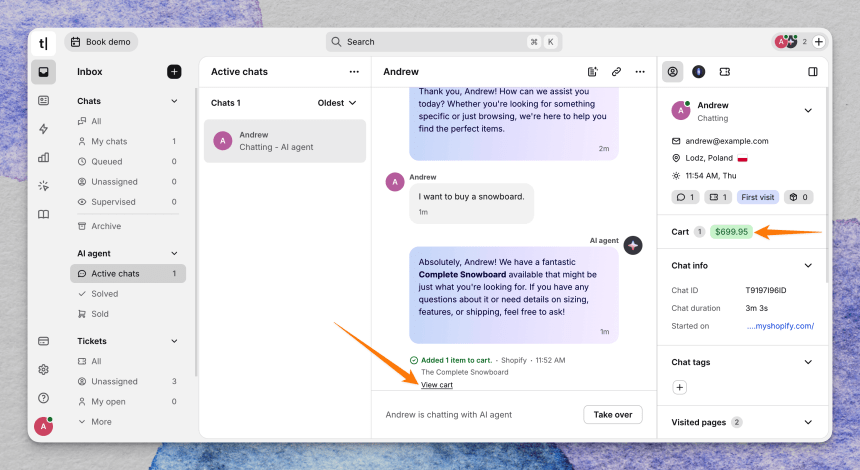The height and width of the screenshot is (470, 860).
Task: Expand Andrew's customer details chevron
Action: pyautogui.click(x=808, y=111)
